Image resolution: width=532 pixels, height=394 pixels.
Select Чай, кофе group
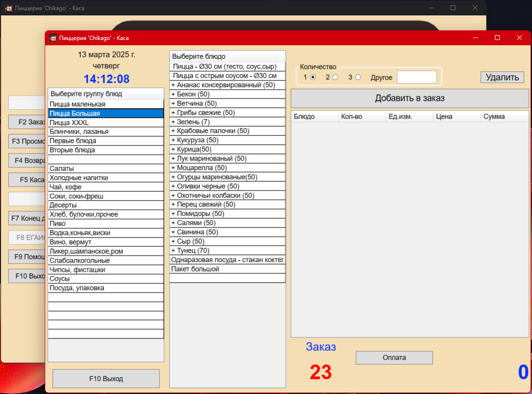coord(106,187)
